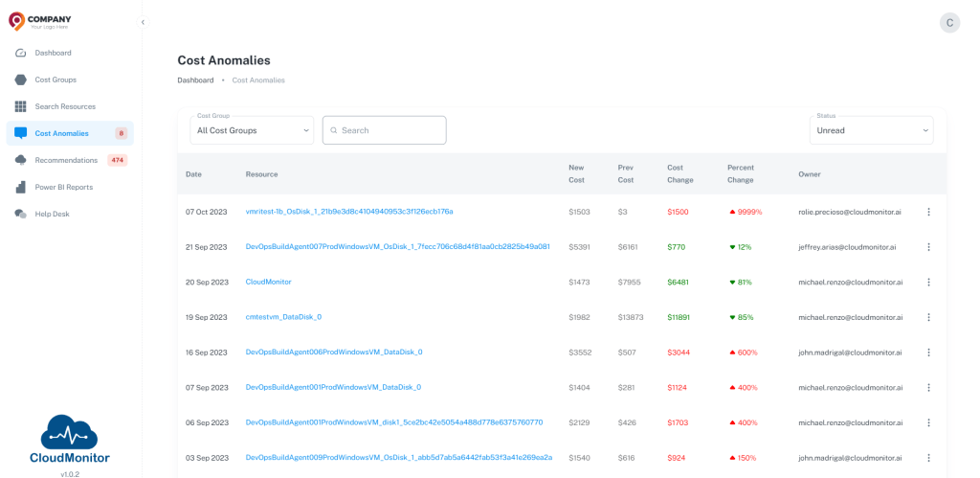Click owner rolie.precioso@cloudmonitor.ai
Image resolution: width=980 pixels, height=478 pixels.
tap(851, 212)
